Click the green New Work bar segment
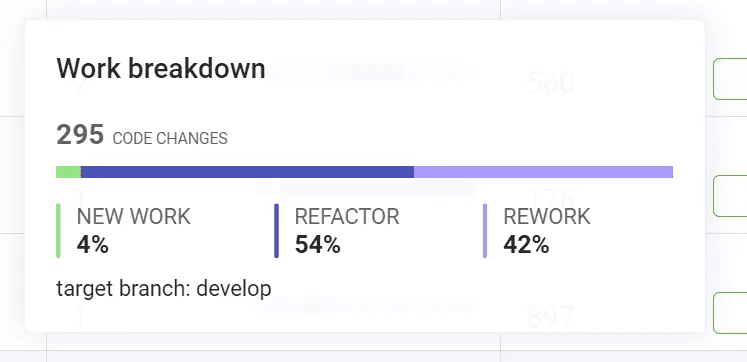Screen dimensions: 747x362 point(68,172)
